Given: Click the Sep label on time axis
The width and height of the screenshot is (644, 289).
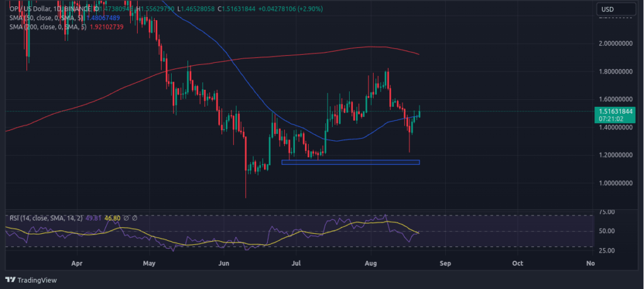Looking at the screenshot, I should point(445,264).
